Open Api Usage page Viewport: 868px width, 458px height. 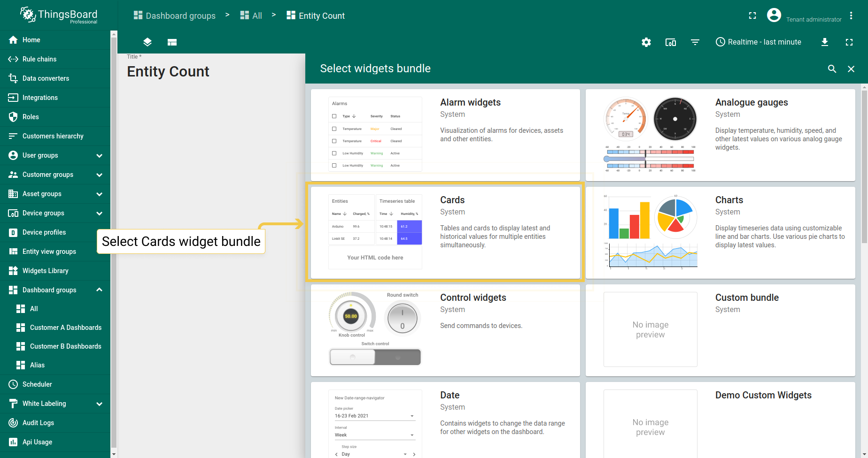(55, 442)
